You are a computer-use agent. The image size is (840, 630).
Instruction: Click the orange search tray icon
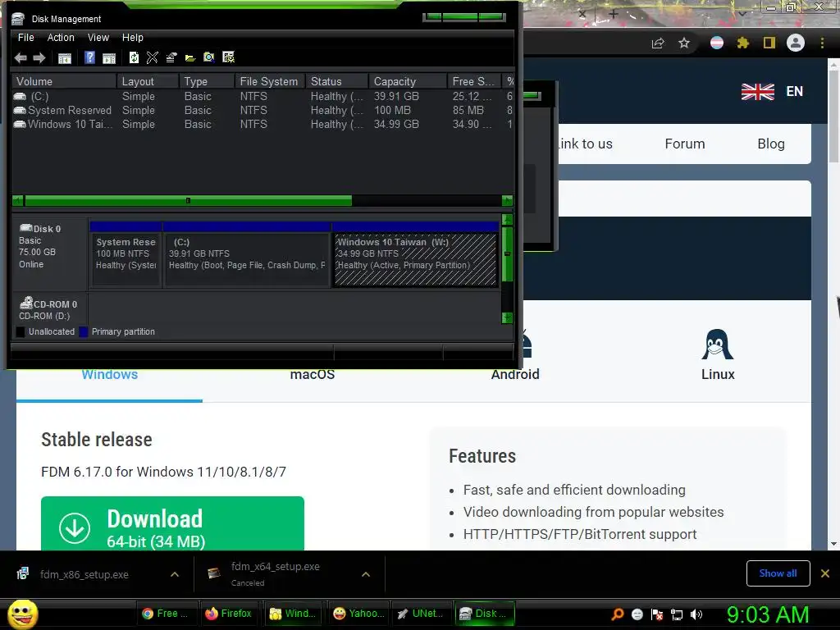(x=618, y=614)
